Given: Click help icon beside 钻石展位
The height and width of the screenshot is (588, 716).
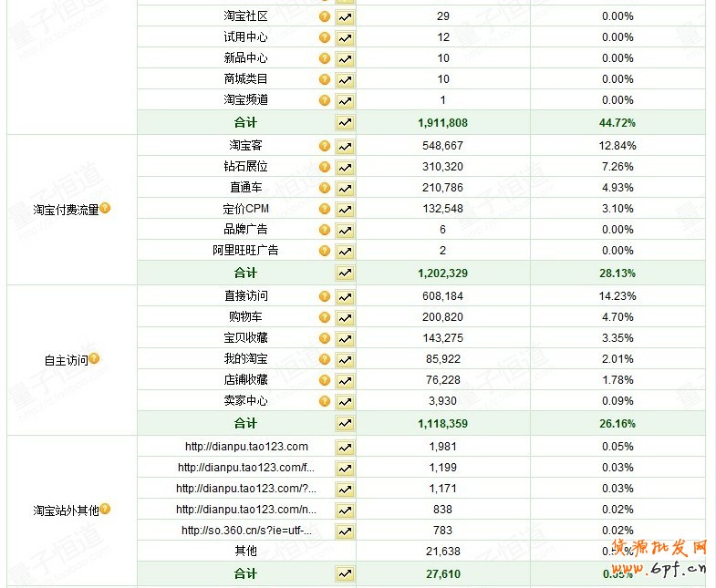Looking at the screenshot, I should click(x=324, y=168).
